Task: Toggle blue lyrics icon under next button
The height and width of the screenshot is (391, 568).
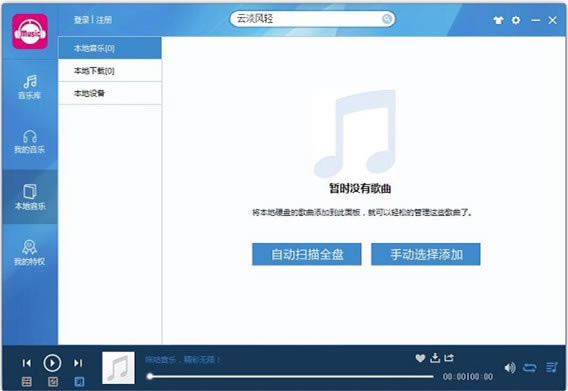Action: coord(79,381)
